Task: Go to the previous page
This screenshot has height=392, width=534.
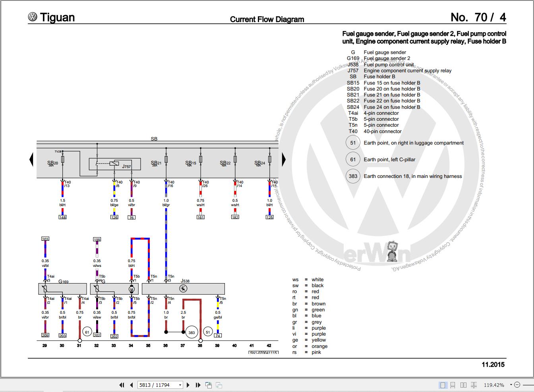Action: coord(131,385)
